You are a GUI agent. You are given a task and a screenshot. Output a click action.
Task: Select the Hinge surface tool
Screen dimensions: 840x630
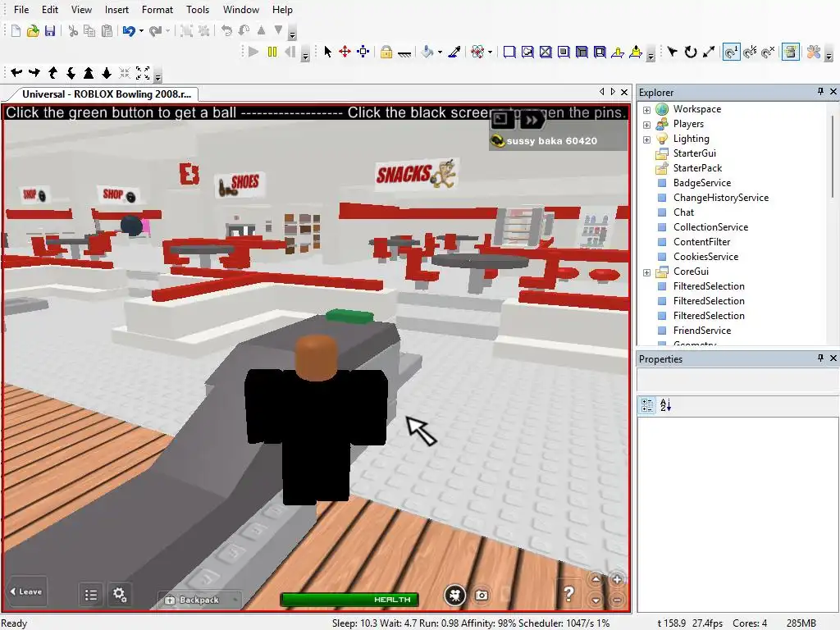point(618,52)
